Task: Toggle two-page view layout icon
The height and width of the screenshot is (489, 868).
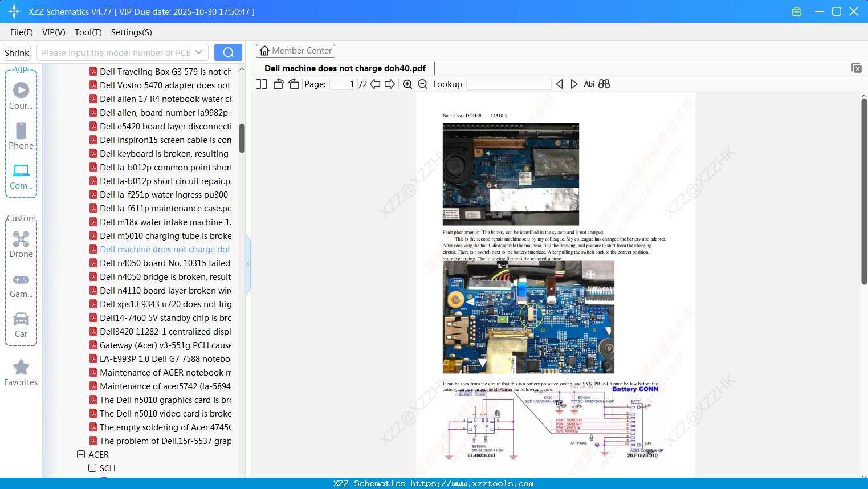Action: click(261, 84)
